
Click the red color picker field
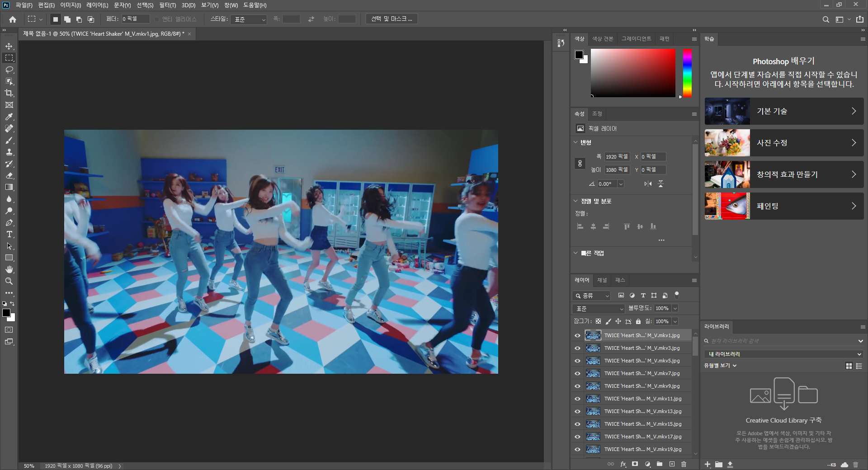(633, 73)
